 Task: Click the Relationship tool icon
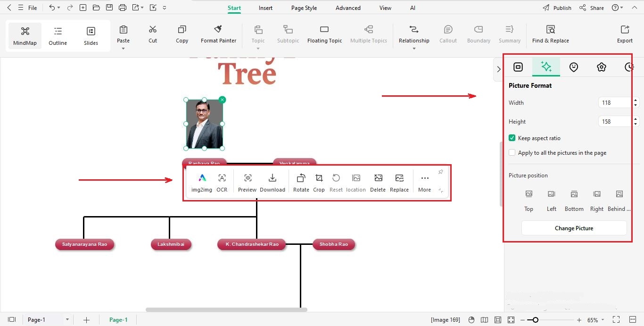(x=414, y=30)
